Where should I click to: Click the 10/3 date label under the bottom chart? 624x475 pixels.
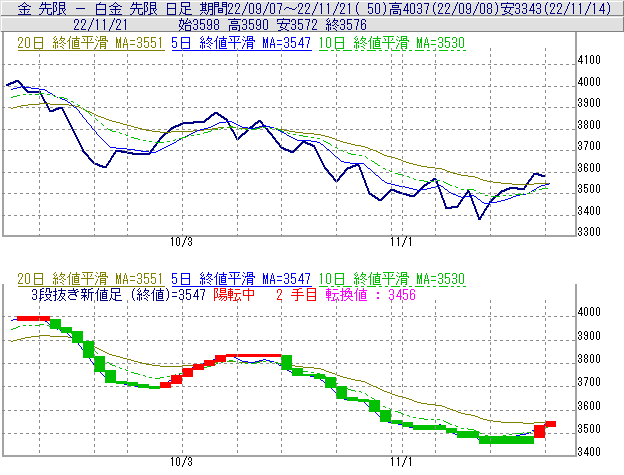coord(181,462)
